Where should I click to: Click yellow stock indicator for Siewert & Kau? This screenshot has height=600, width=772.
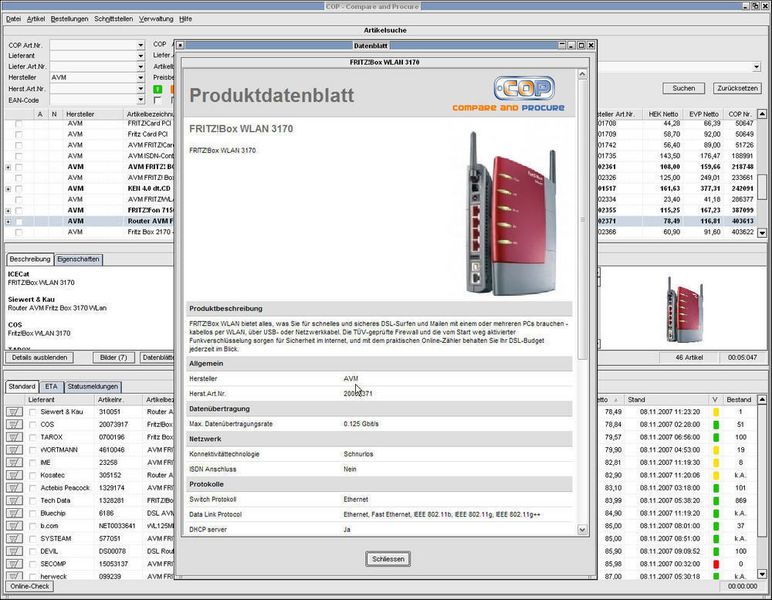pyautogui.click(x=716, y=412)
